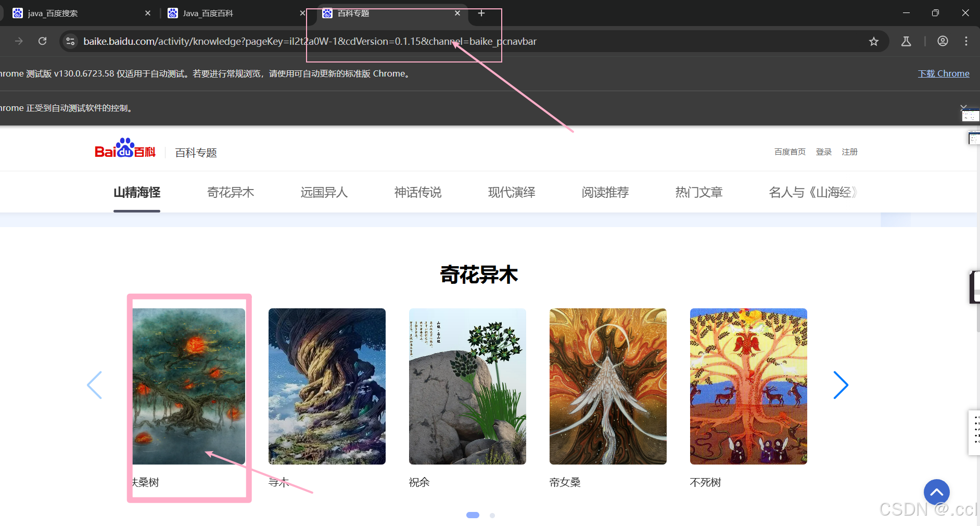The width and height of the screenshot is (980, 526).
Task: Click the 百度首页 link
Action: (x=790, y=152)
